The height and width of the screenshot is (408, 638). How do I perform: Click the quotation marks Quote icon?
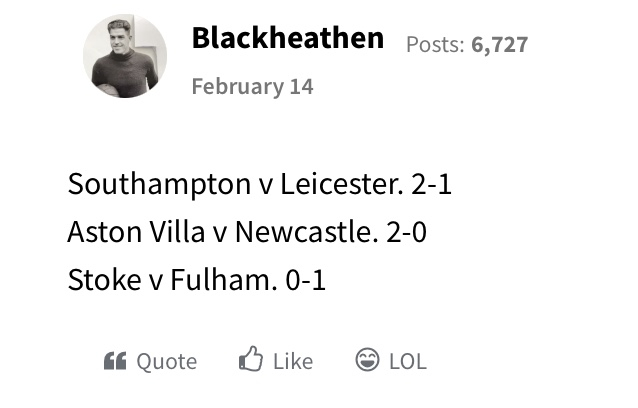[x=115, y=360]
